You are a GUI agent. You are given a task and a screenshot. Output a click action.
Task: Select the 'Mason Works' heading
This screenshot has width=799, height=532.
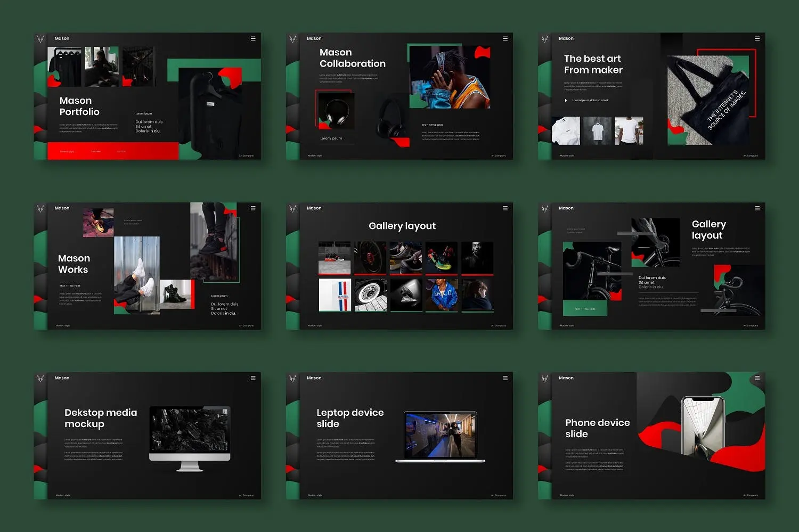74,264
